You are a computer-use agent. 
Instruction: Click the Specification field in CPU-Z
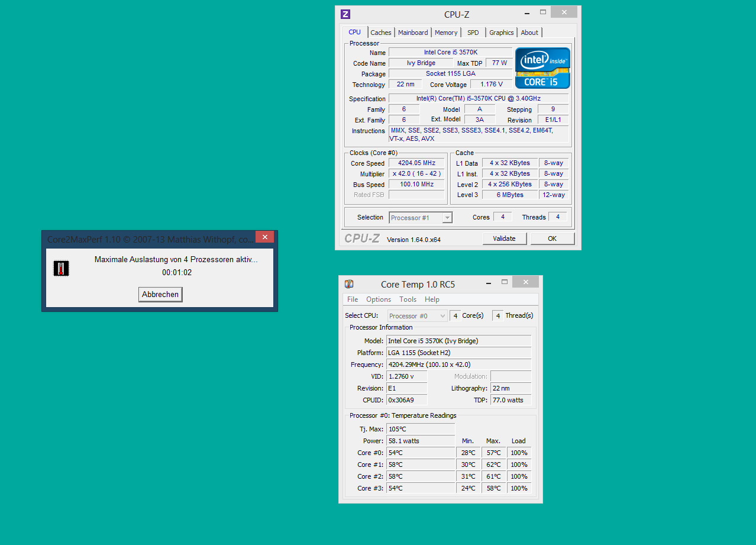[479, 98]
